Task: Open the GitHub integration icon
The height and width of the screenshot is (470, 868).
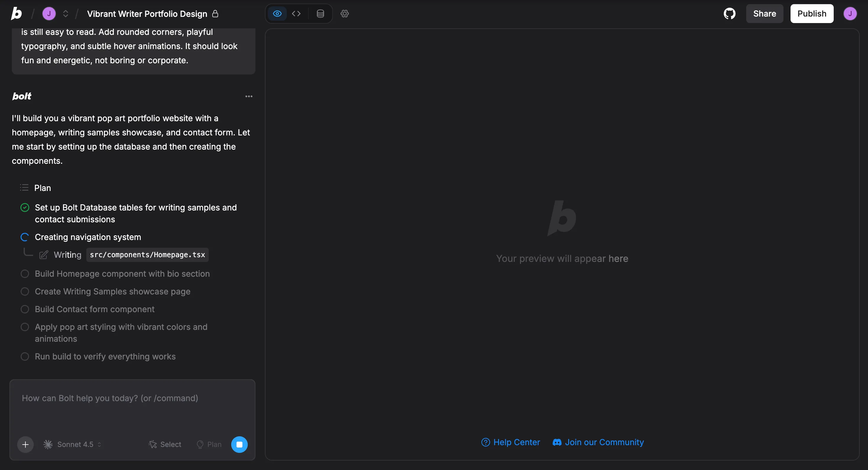Action: [730, 14]
